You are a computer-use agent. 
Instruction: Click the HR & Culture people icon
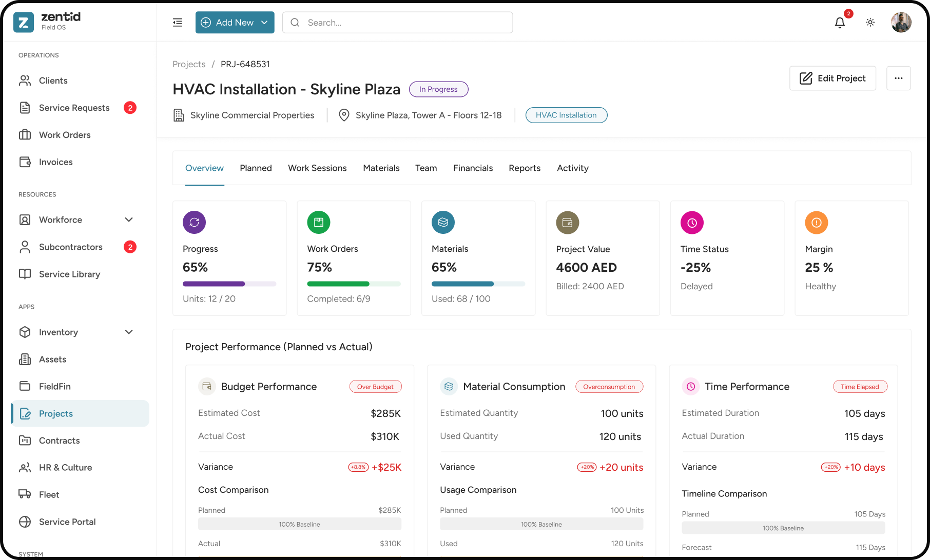(x=25, y=468)
